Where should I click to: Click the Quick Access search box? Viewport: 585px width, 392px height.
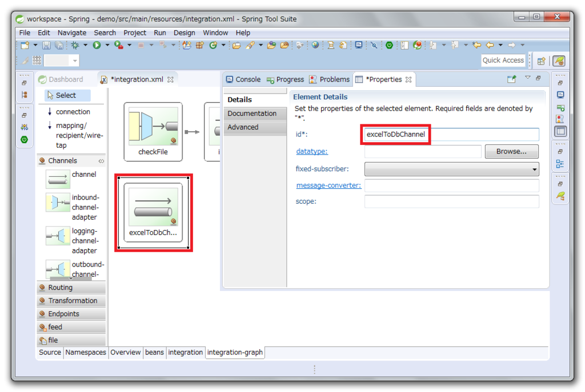click(x=503, y=60)
